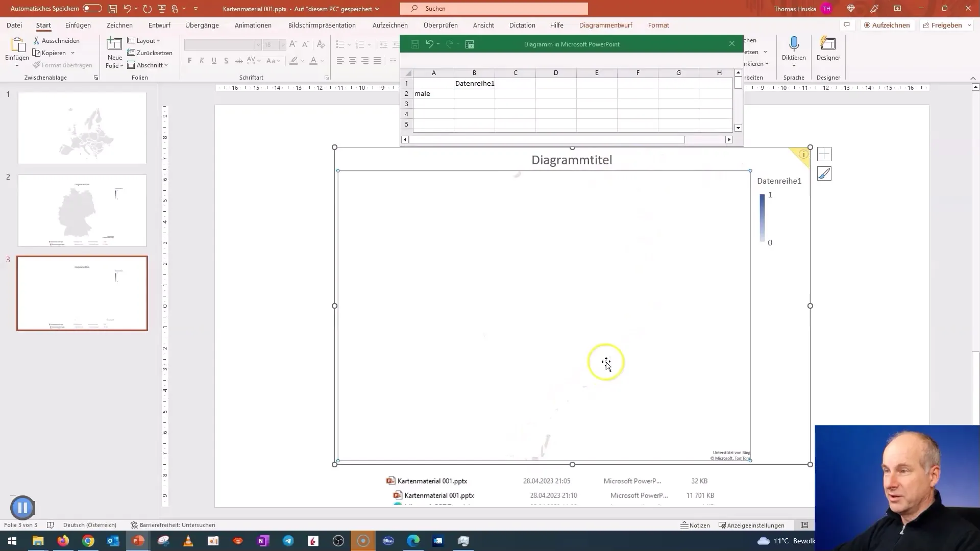Save the presentation with the disk icon
The image size is (980, 551).
[x=112, y=9]
